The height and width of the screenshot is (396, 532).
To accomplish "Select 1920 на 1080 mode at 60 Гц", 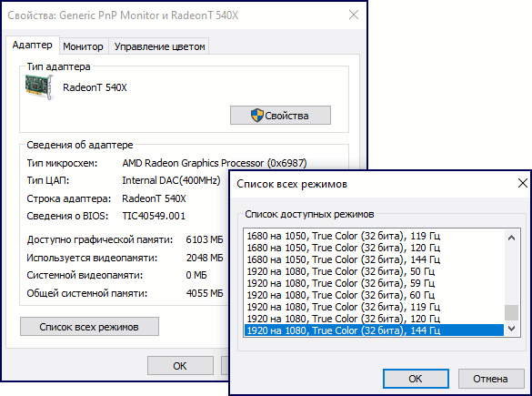I will coord(373,295).
